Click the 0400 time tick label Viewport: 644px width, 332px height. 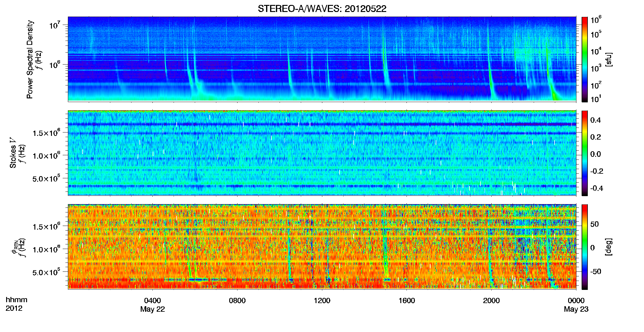(152, 301)
